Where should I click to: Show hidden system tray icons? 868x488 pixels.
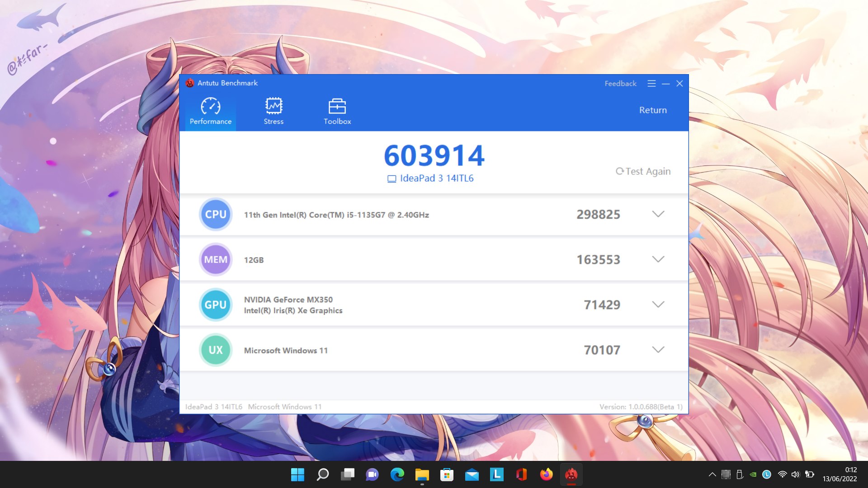point(712,474)
